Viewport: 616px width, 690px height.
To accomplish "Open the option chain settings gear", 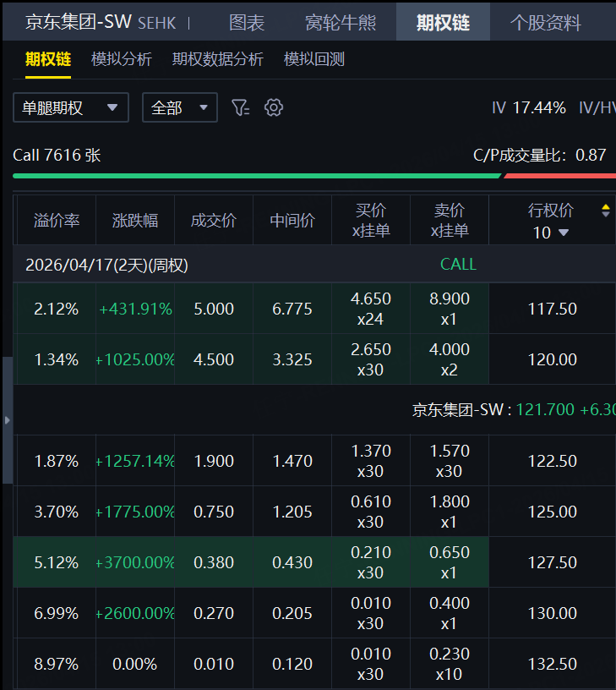I will click(x=273, y=107).
